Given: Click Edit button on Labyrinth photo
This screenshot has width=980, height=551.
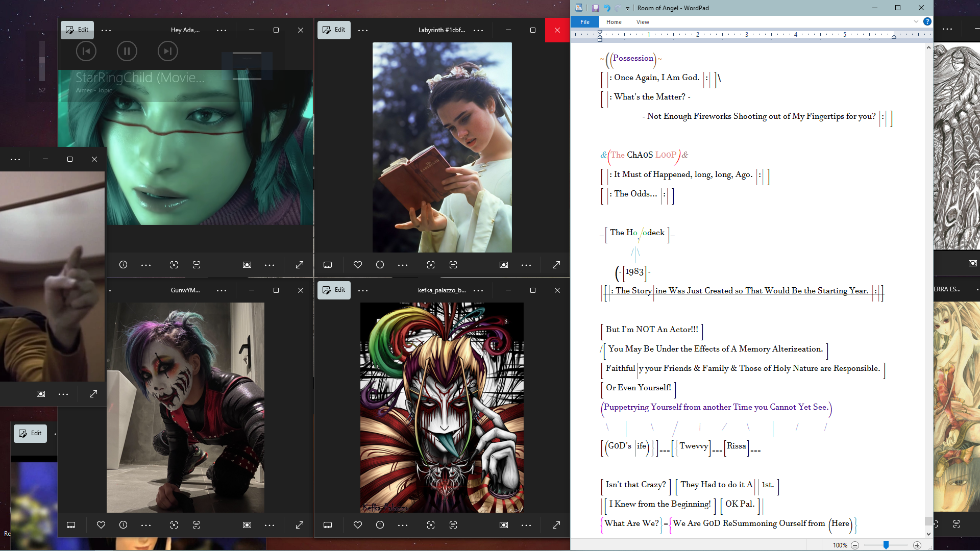Looking at the screenshot, I should click(334, 30).
